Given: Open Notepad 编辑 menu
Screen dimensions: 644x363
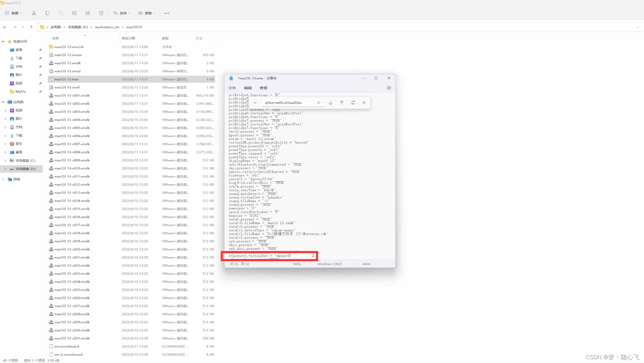Looking at the screenshot, I should pos(248,88).
